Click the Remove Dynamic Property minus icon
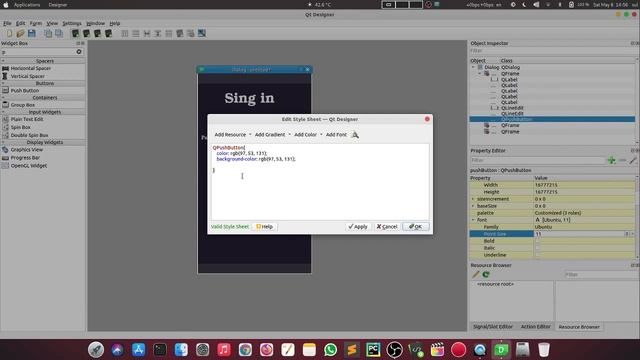This screenshot has width=640, height=360. (x=622, y=160)
